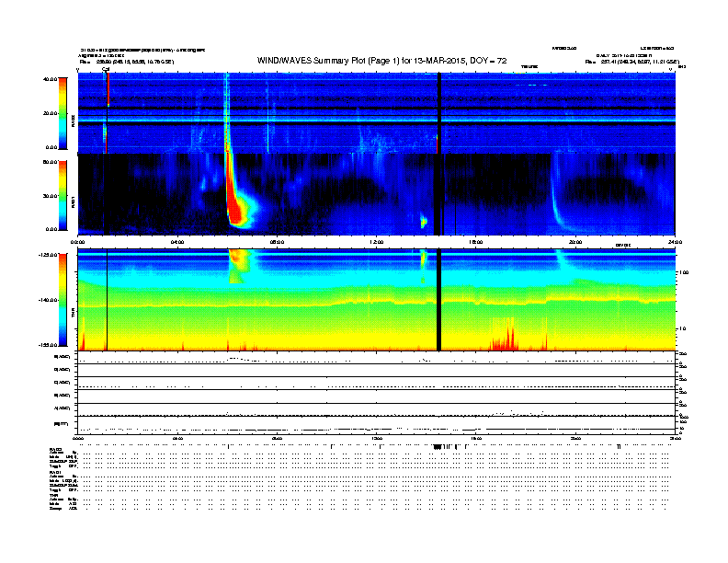Click the RAD2 intensity color bar
Screen dimensions: 728x563
point(63,113)
